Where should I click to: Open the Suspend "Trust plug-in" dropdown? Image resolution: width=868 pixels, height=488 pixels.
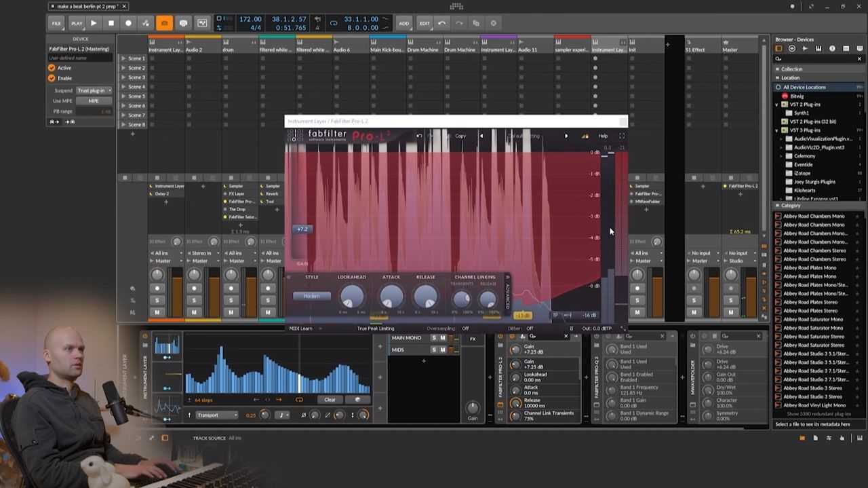pos(94,90)
